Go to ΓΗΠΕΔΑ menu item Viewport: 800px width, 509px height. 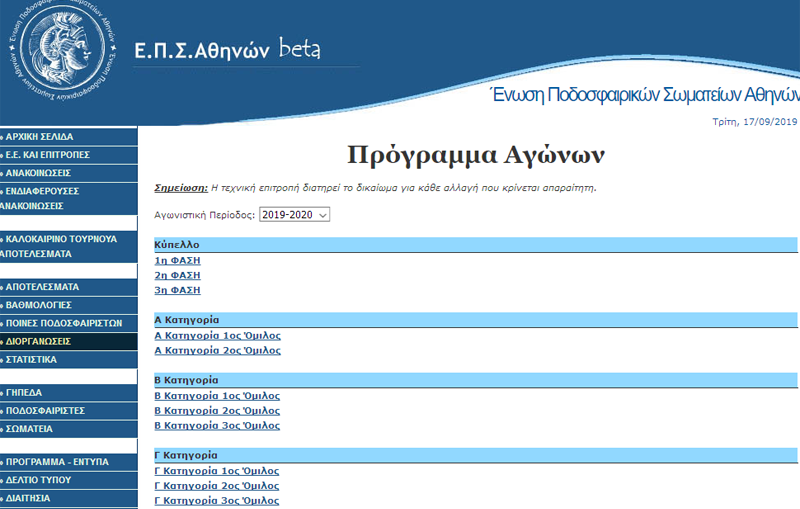[68, 393]
